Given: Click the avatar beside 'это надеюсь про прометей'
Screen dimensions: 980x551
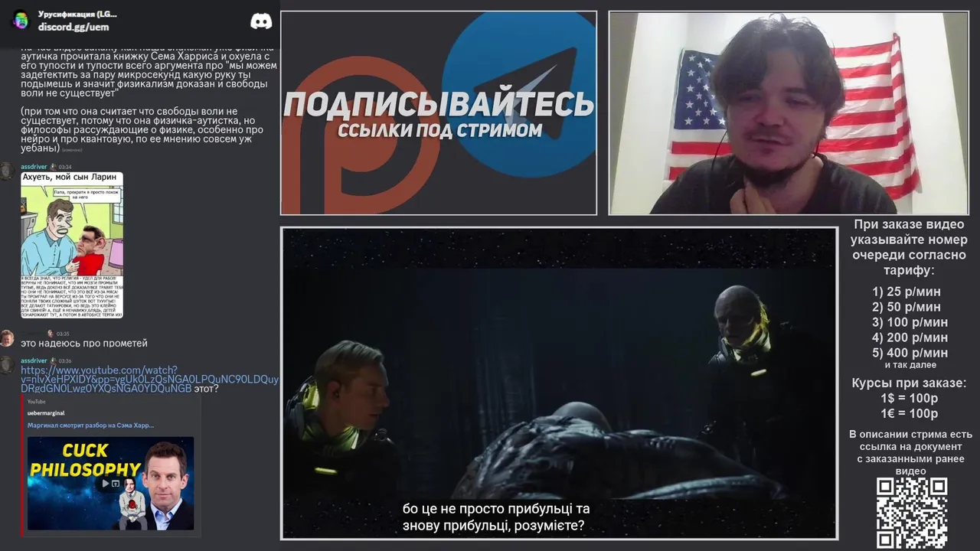Looking at the screenshot, I should coord(7,338).
